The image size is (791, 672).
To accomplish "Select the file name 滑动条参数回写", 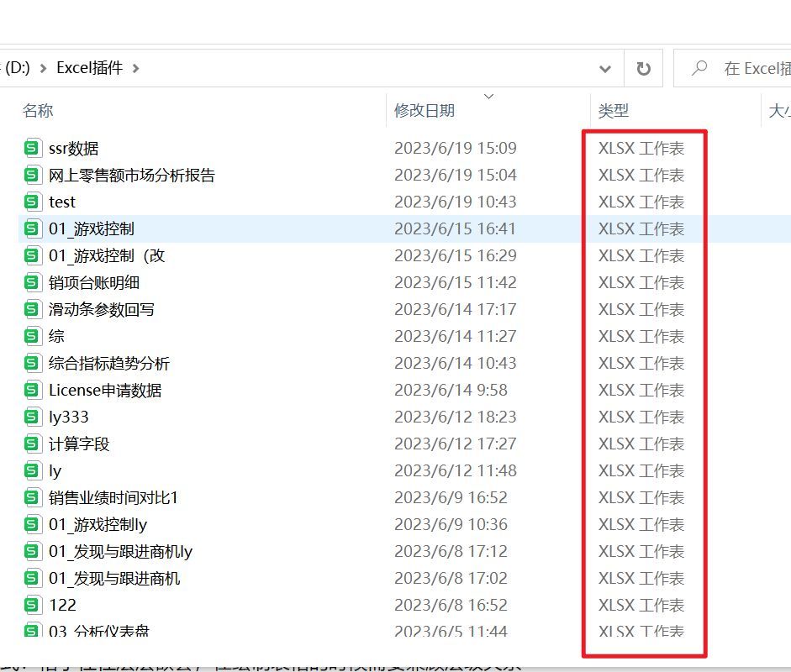I will (x=102, y=309).
